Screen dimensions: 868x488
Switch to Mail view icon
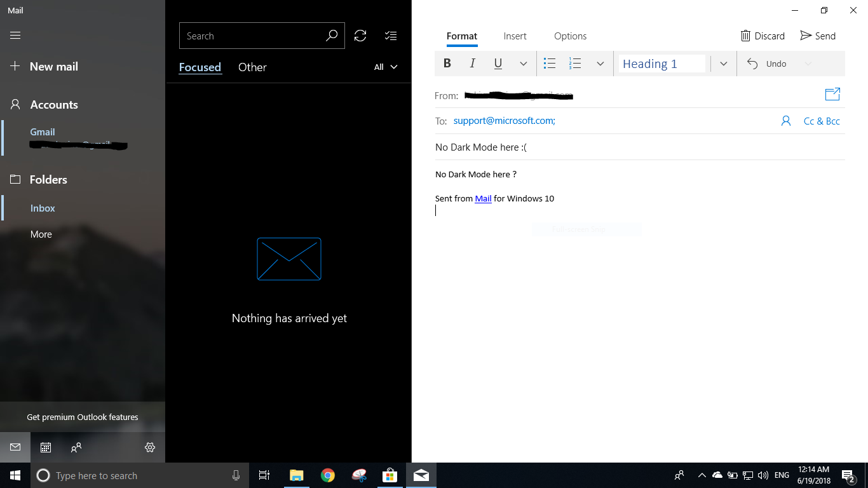[15, 447]
